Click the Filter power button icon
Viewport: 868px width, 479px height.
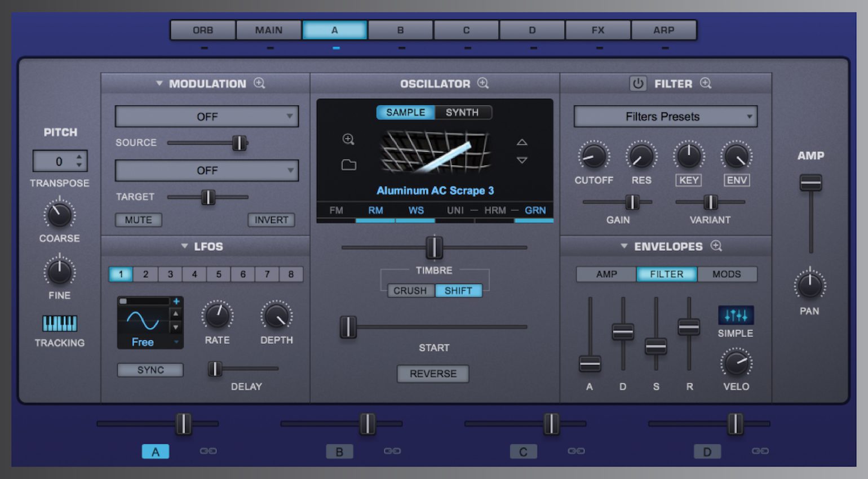(637, 83)
